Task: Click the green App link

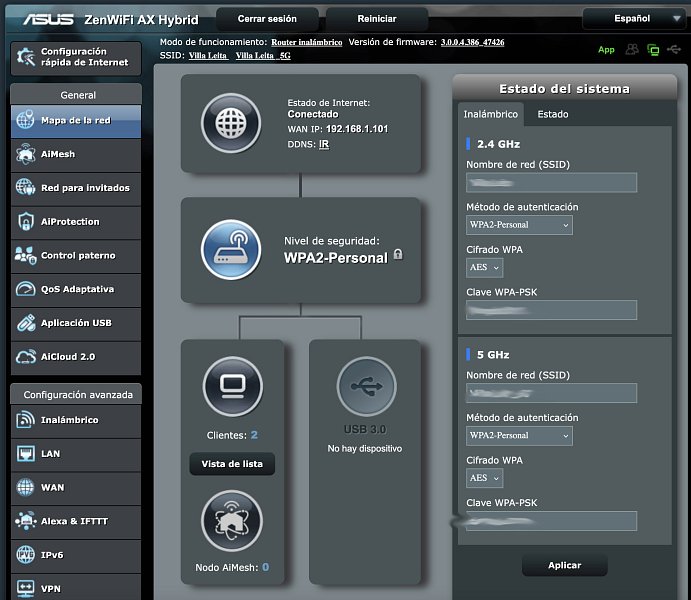Action: point(606,50)
